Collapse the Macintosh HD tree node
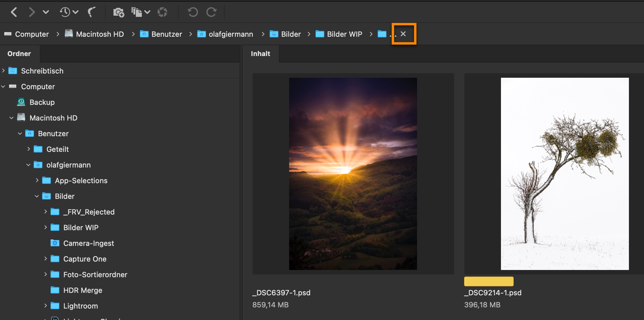 [11, 118]
